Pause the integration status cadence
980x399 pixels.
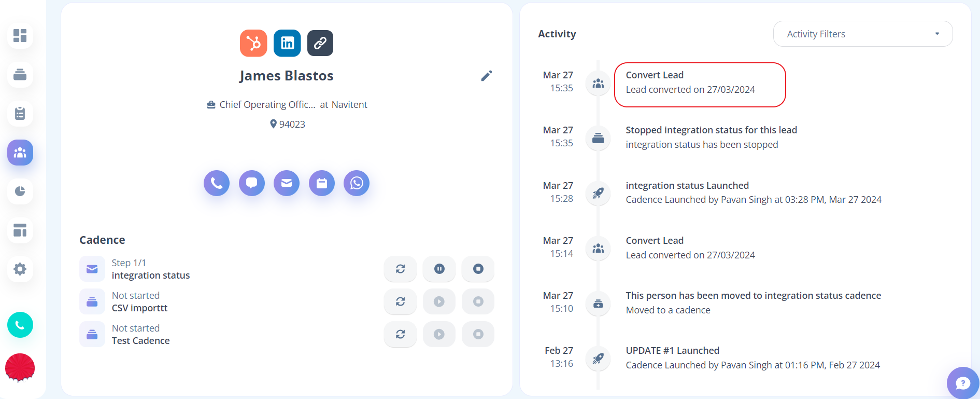439,269
